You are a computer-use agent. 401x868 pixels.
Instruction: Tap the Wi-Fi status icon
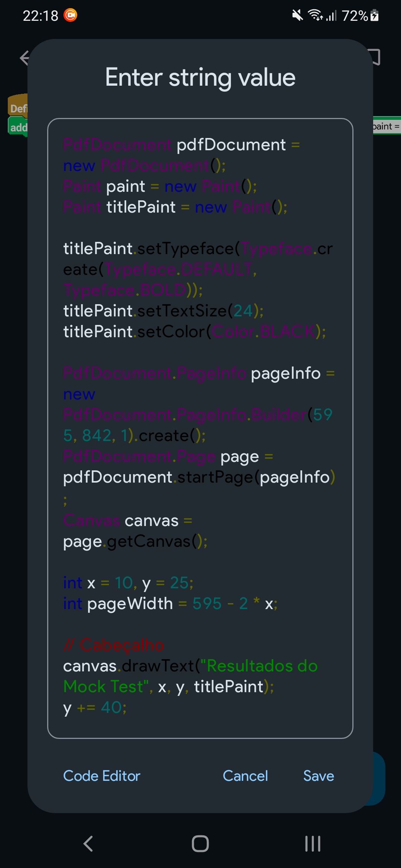tap(315, 15)
